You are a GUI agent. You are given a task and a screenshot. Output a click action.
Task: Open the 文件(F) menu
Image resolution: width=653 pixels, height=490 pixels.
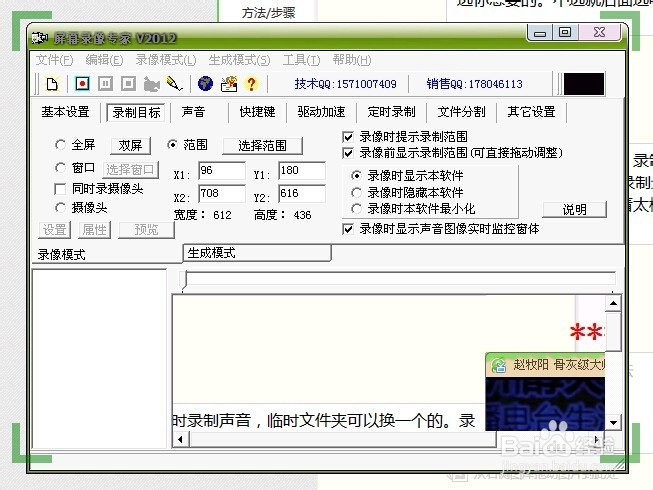click(54, 60)
